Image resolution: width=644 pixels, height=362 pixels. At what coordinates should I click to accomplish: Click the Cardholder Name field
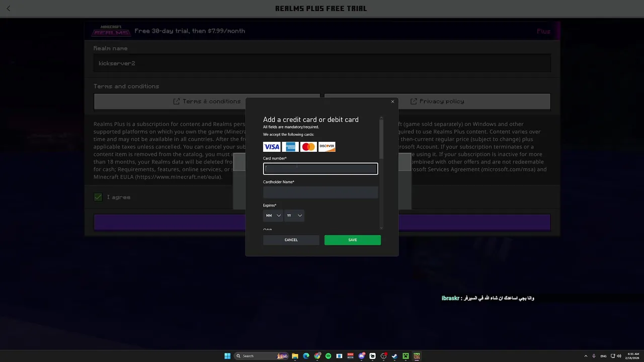pyautogui.click(x=320, y=192)
